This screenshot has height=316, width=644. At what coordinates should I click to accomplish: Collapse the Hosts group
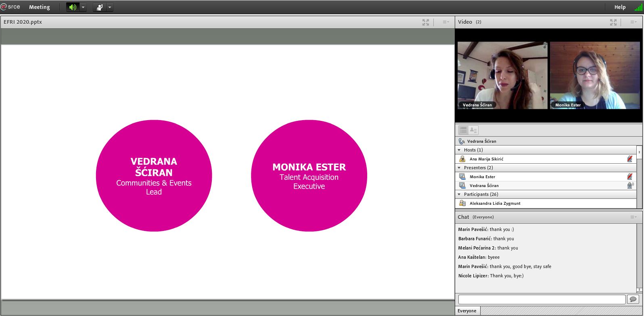(x=459, y=150)
